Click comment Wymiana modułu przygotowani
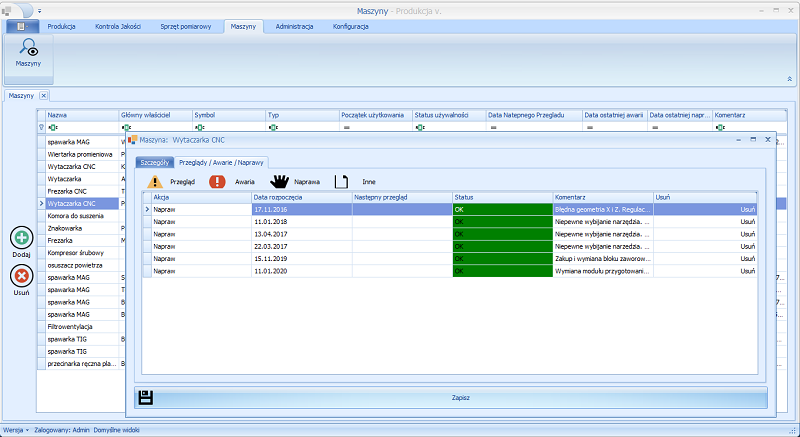This screenshot has height=437, width=800. tap(603, 271)
